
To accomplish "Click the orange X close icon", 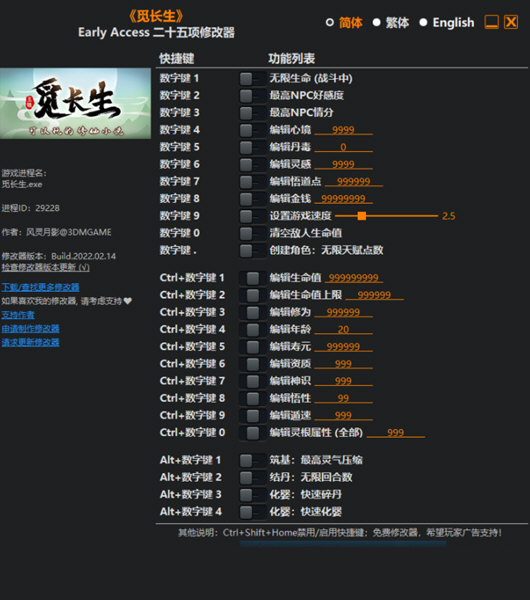I will point(511,22).
